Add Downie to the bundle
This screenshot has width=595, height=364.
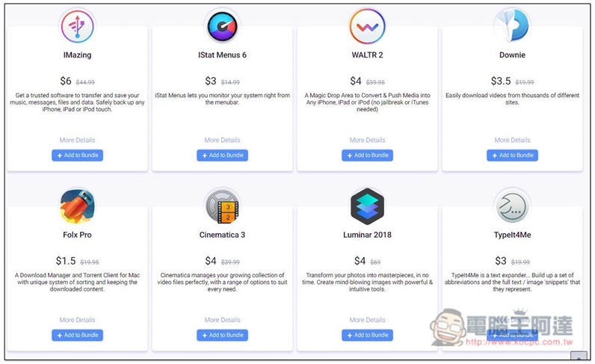point(512,155)
